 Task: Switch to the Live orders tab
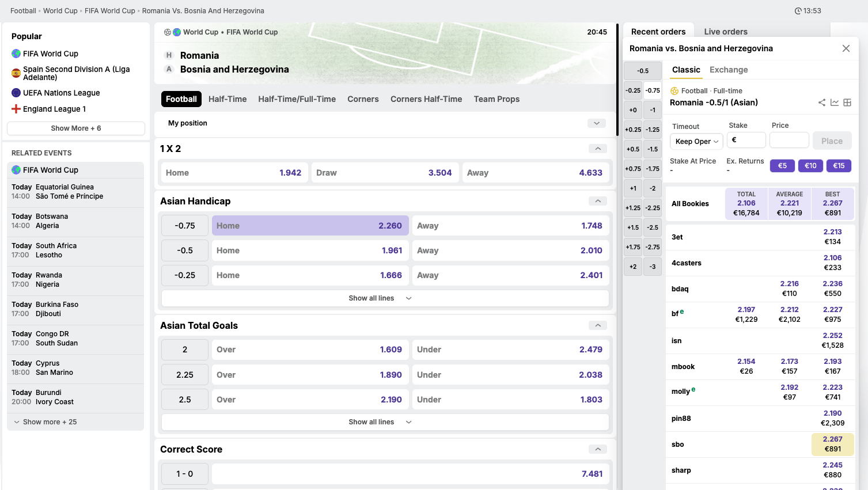click(725, 32)
